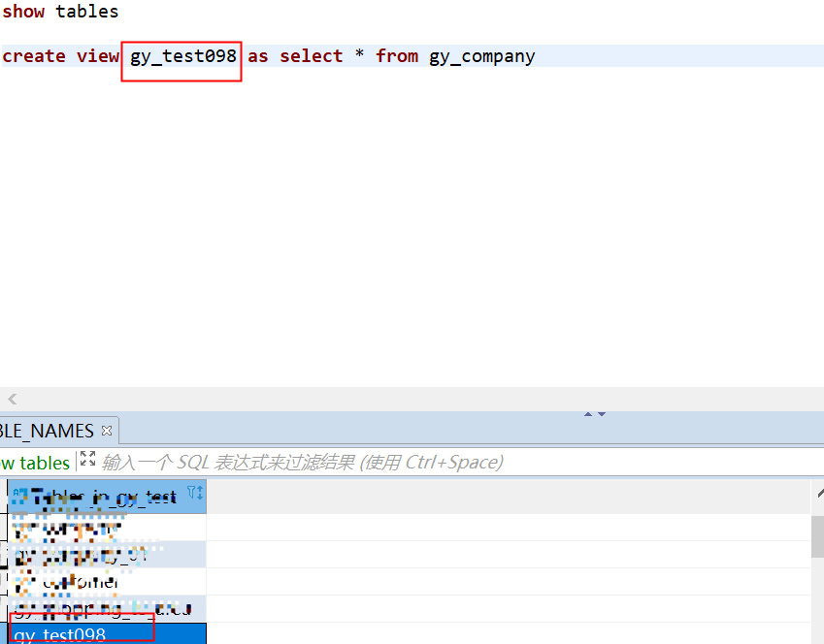Click the SQL filter expression input field

[x=388, y=463]
